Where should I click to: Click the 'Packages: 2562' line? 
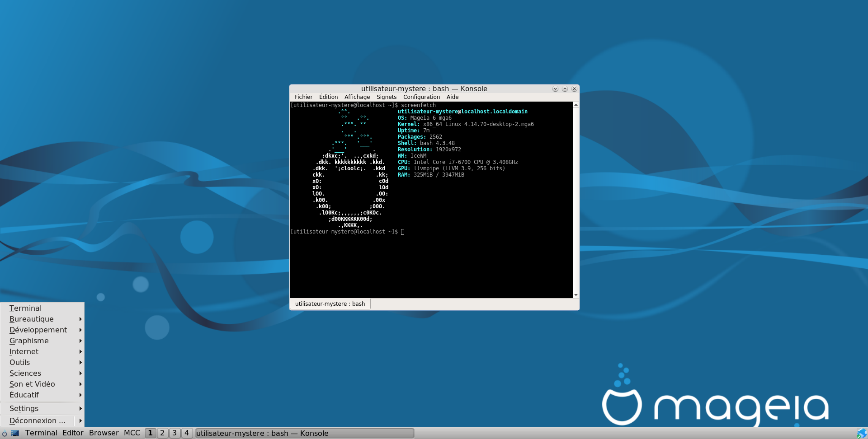420,137
